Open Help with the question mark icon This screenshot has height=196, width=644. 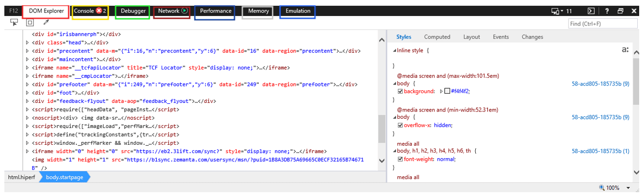click(607, 11)
